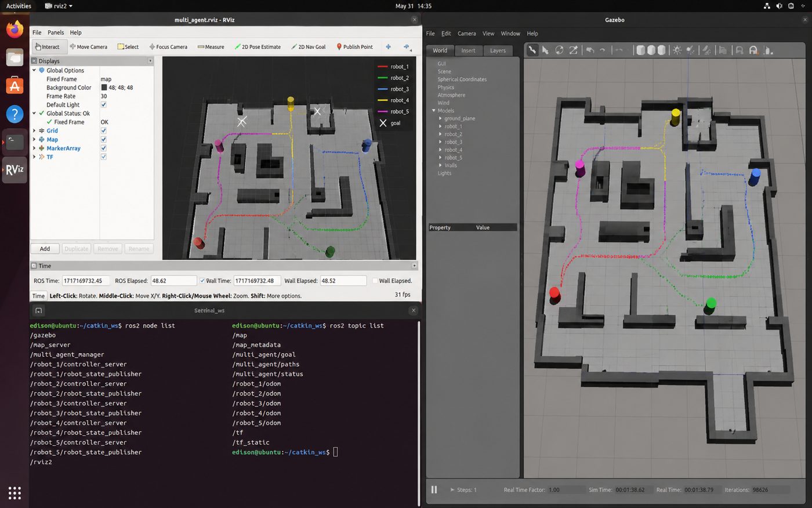Open the Gazebo Window menu

pos(510,34)
